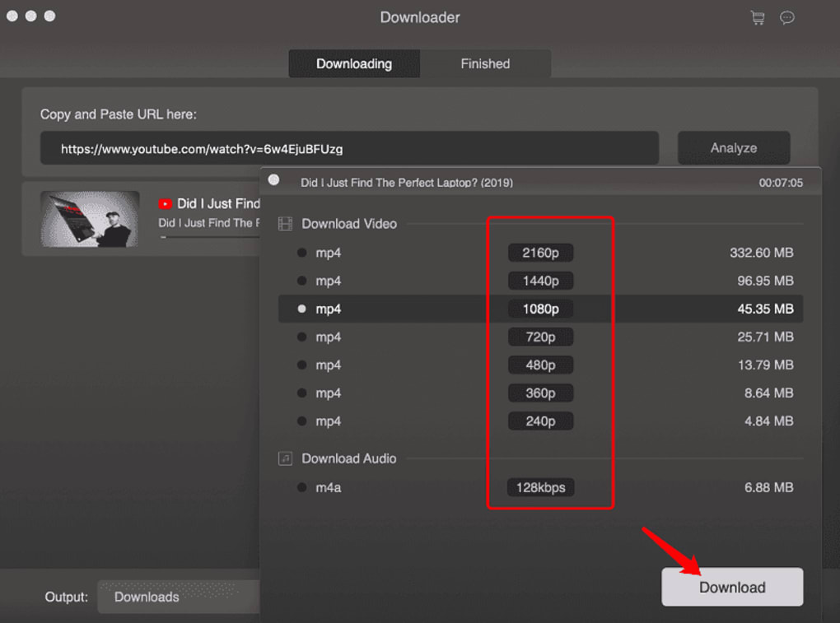This screenshot has width=840, height=623.
Task: Select the mp4 2160p radio button
Action: click(302, 253)
